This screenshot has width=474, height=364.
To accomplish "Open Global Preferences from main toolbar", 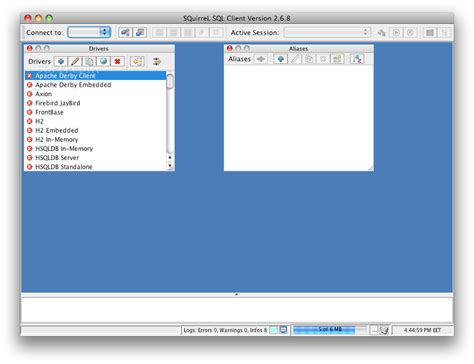I will [x=125, y=32].
